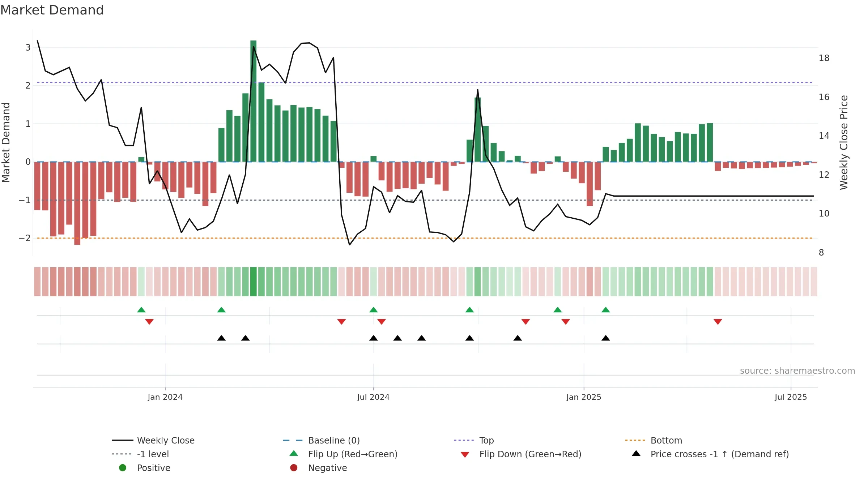Select the leftmost red Flip Down triangle
The width and height of the screenshot is (868, 488).
pyautogui.click(x=149, y=322)
